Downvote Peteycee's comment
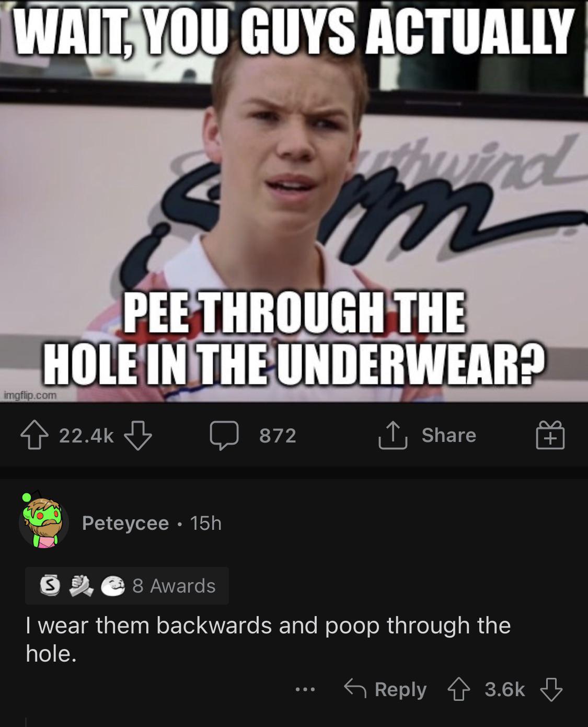Screen dimensions: 588x727 551,689
